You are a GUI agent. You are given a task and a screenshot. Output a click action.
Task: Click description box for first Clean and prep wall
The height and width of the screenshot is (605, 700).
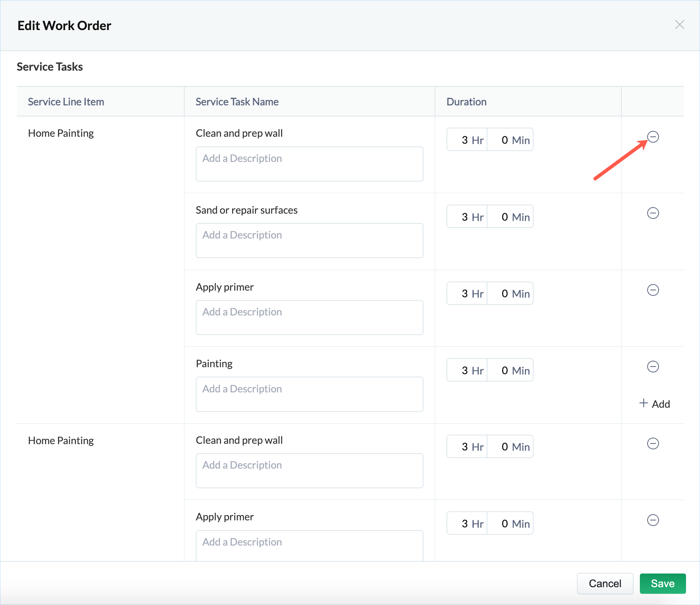pyautogui.click(x=309, y=164)
